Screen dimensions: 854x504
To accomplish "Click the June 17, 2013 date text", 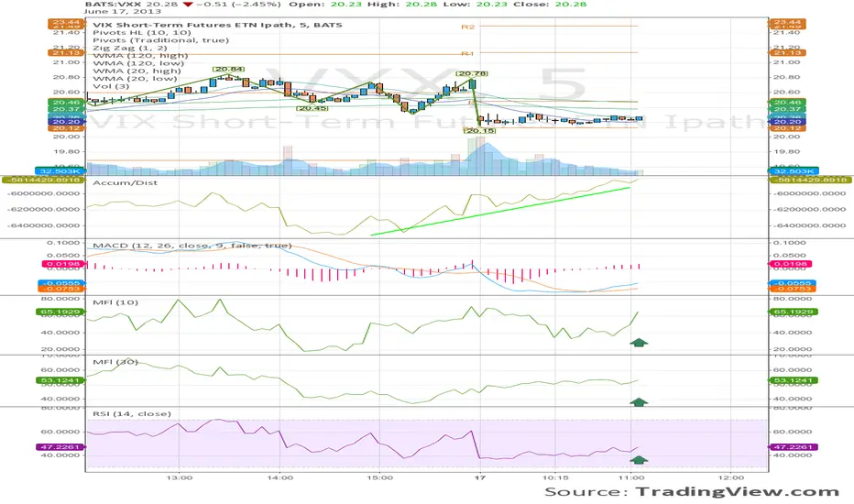I will [123, 11].
